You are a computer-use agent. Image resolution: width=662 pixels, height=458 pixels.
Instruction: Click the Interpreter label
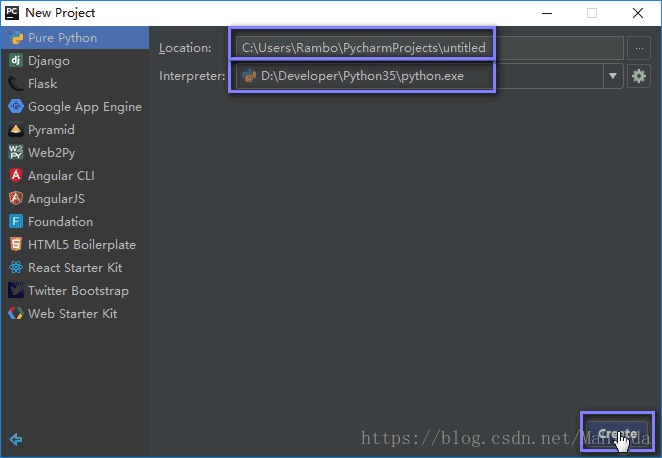(192, 76)
